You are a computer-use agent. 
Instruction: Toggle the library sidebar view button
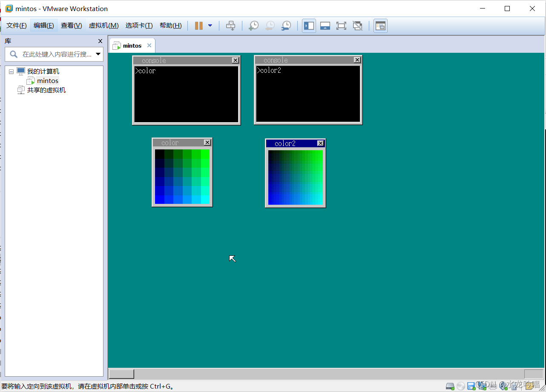tap(309, 26)
